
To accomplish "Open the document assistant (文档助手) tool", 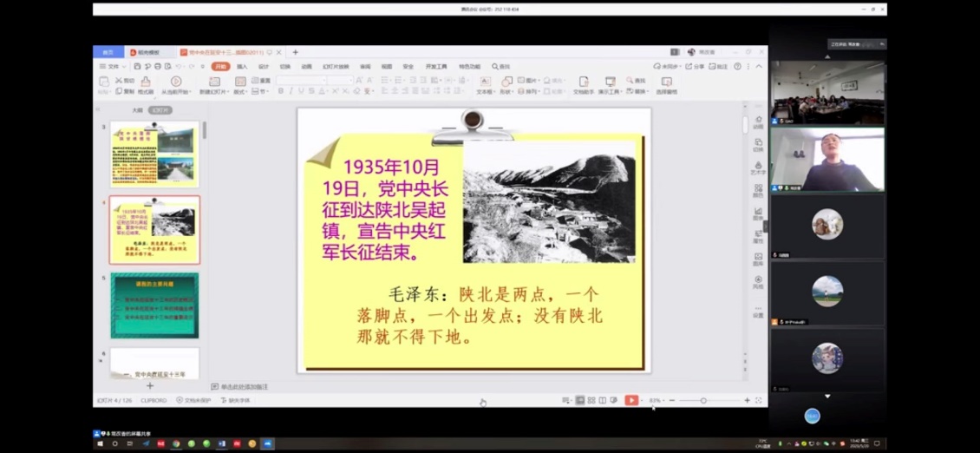I will click(583, 83).
